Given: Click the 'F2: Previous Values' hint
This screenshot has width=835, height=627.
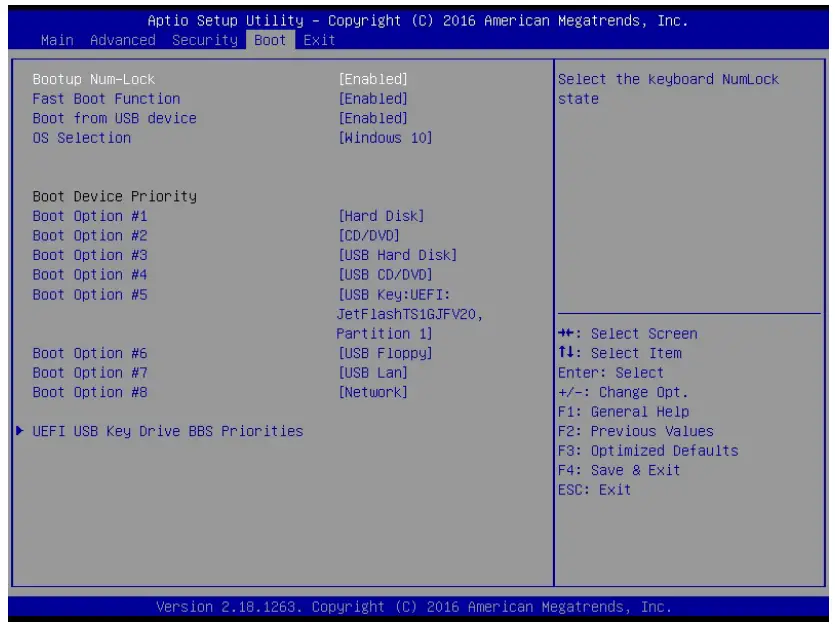Looking at the screenshot, I should click(x=636, y=431).
